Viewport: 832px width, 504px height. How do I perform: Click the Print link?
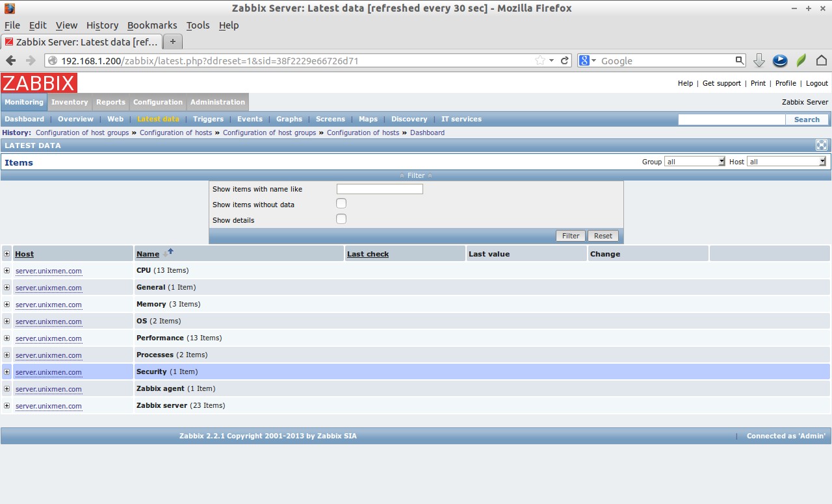[758, 83]
